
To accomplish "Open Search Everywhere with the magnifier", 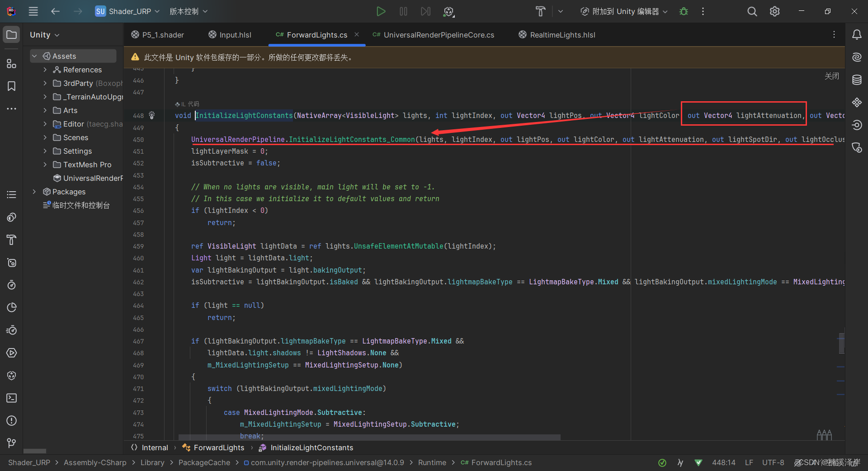I will click(x=752, y=11).
